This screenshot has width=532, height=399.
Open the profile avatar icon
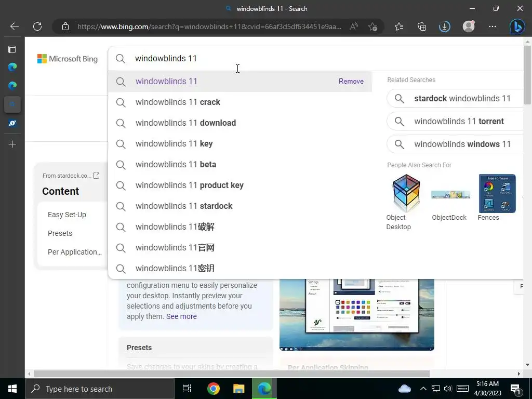(469, 26)
